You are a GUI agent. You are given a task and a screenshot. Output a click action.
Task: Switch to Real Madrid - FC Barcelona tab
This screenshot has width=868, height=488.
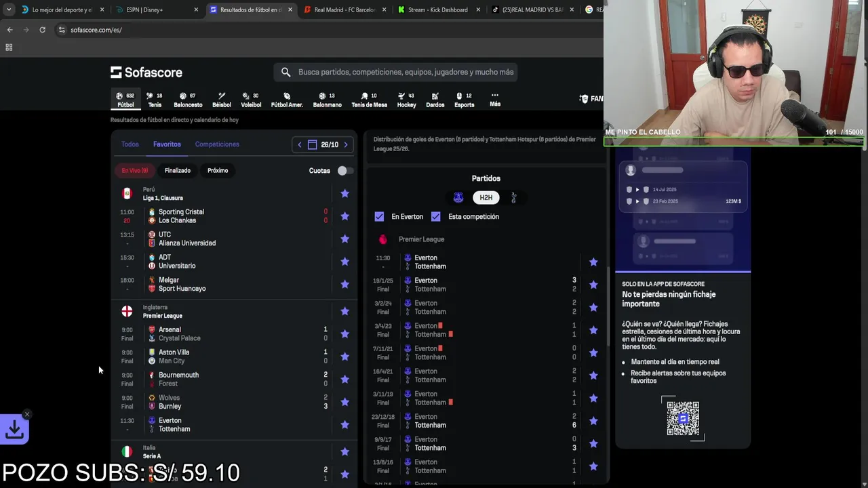point(345,9)
